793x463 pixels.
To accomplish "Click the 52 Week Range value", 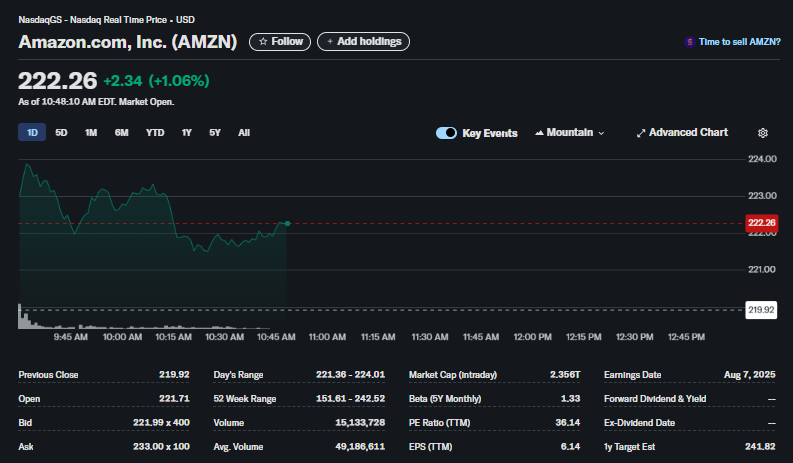I will click(x=350, y=399).
